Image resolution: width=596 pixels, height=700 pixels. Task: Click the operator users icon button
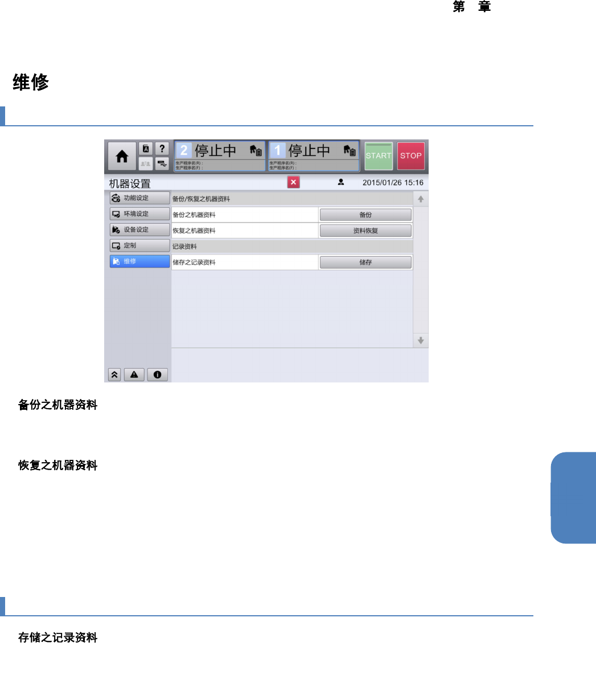pos(146,164)
